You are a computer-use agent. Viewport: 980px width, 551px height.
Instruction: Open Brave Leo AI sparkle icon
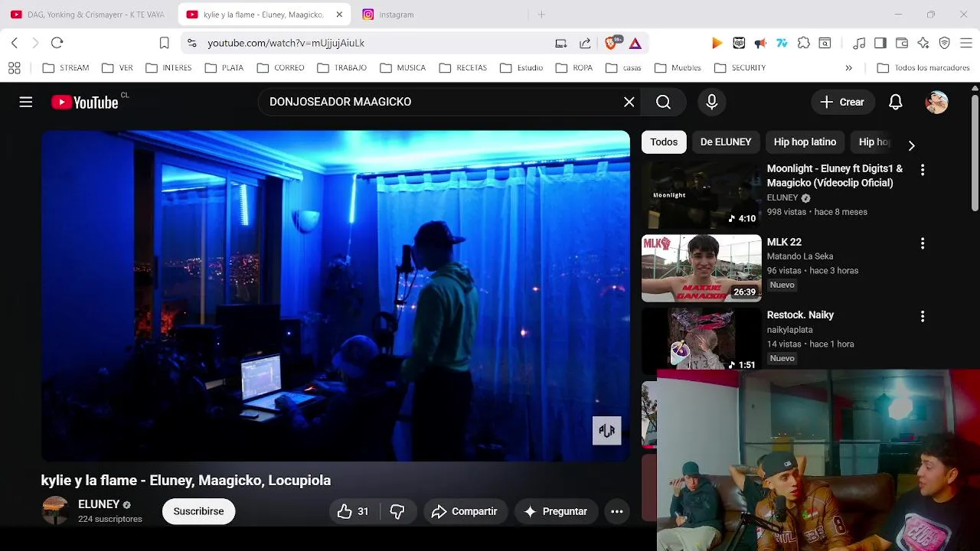[x=923, y=43]
